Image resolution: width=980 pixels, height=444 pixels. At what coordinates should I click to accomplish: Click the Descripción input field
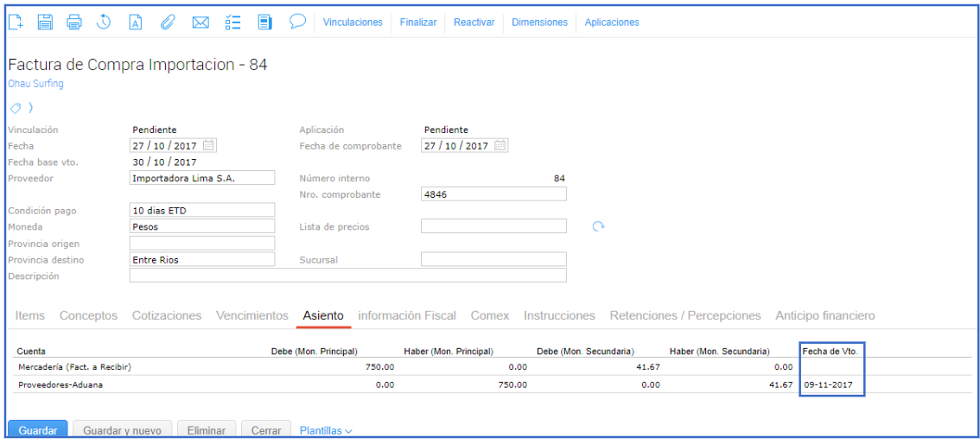tap(347, 276)
